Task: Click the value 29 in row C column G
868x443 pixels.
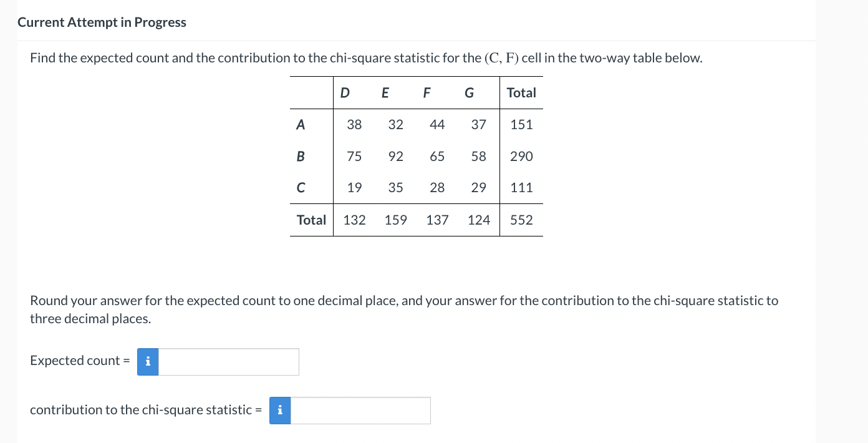Action: (x=478, y=187)
